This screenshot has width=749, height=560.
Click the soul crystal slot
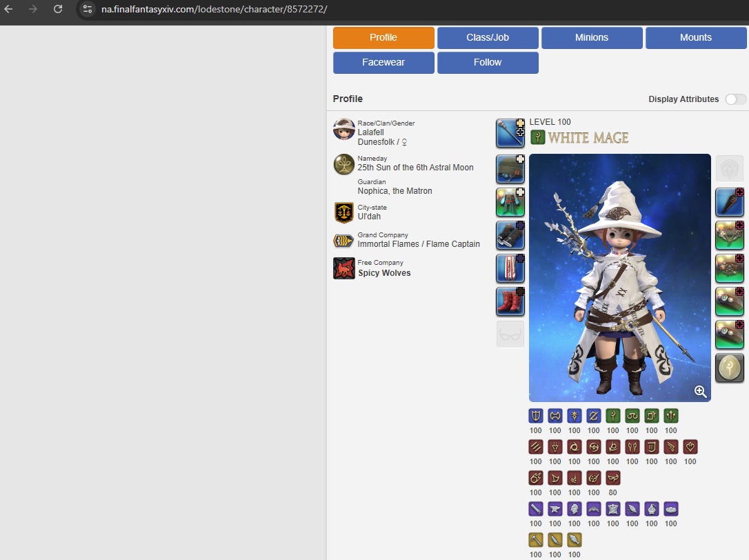pyautogui.click(x=730, y=368)
